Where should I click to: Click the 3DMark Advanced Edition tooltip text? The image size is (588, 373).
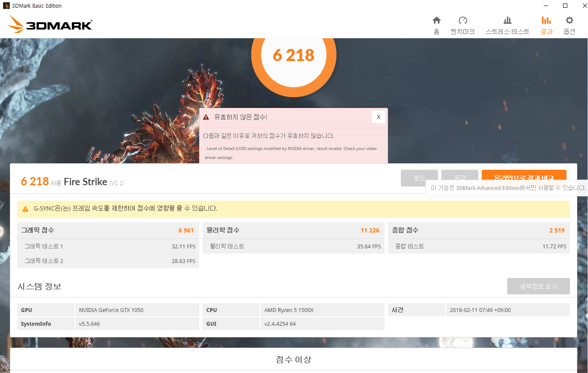[508, 188]
